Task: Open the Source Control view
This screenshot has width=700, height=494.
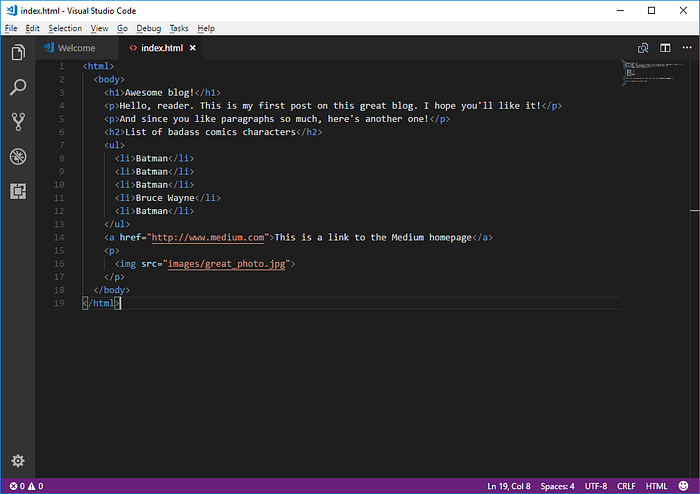Action: (18, 121)
